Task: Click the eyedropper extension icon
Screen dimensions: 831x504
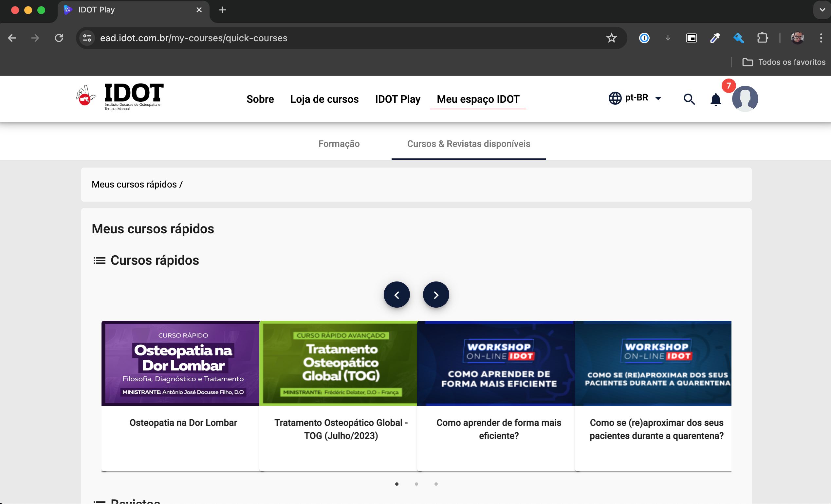Action: (715, 38)
